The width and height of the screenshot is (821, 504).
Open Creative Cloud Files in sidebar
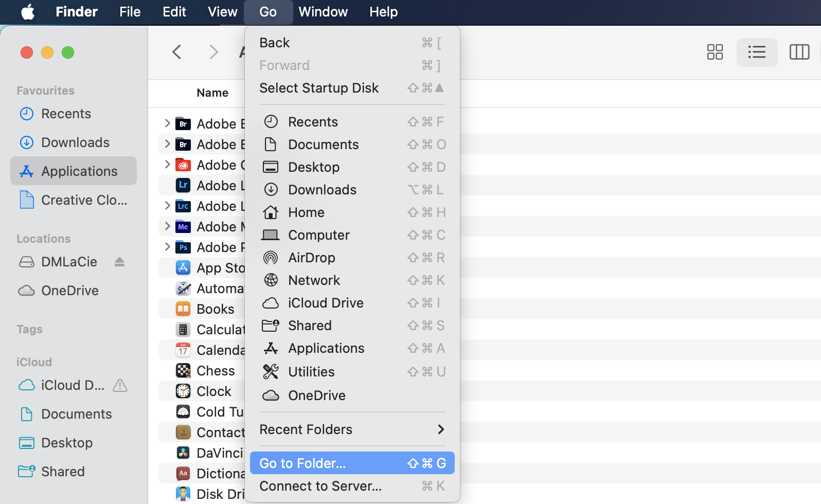pos(74,200)
